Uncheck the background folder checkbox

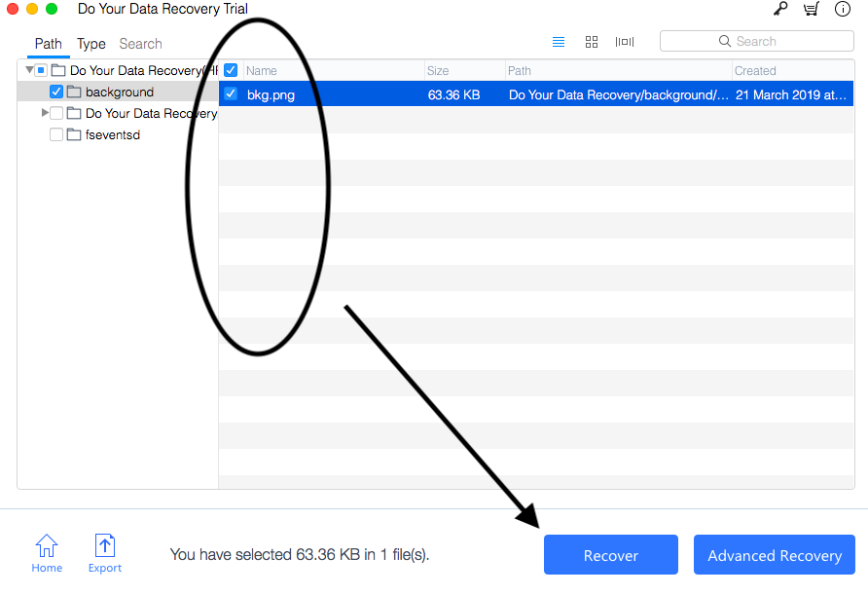[56, 92]
